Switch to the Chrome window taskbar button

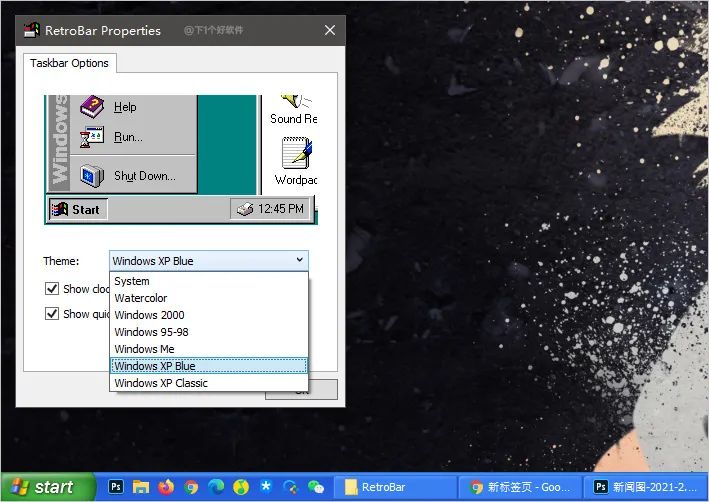[520, 487]
